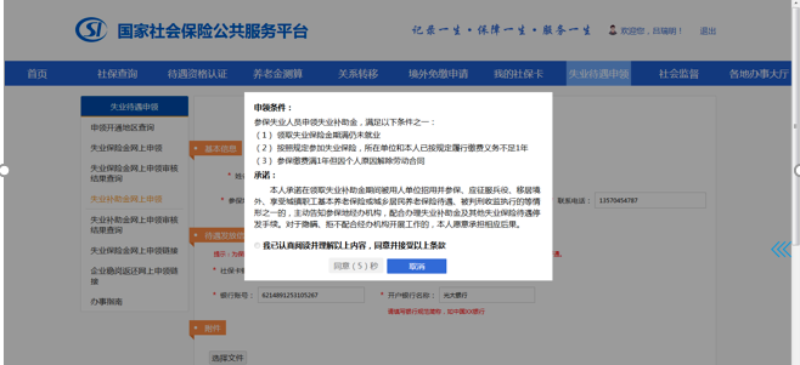This screenshot has height=365, width=800.
Task: Click the 联系电话 phone number field
Action: tap(650, 201)
